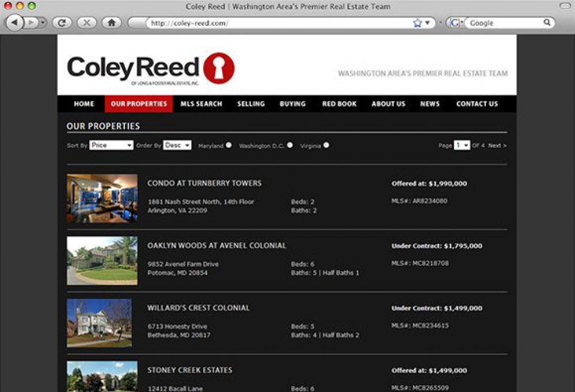
Task: Open the Page number dropdown
Action: pos(462,145)
